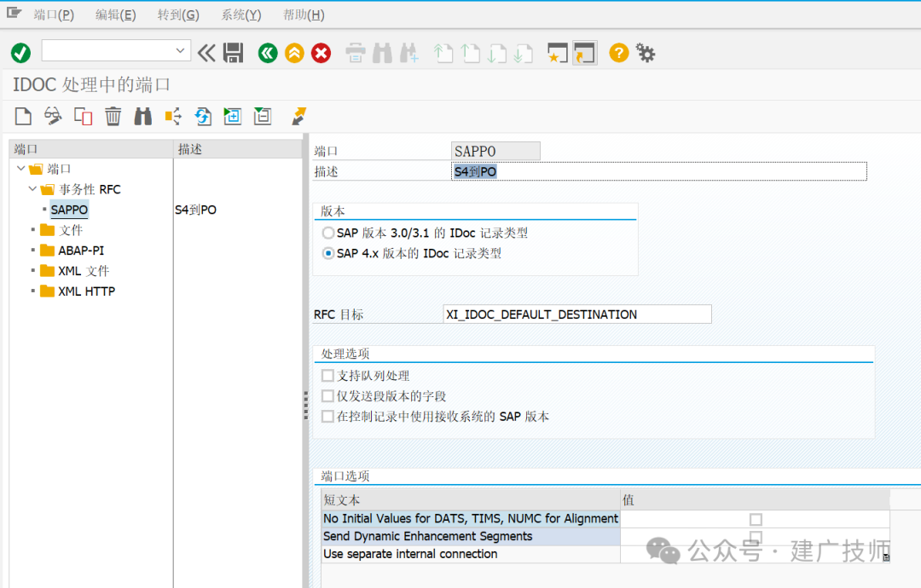Image resolution: width=921 pixels, height=588 pixels.
Task: Go to next page icon
Action: tap(497, 54)
